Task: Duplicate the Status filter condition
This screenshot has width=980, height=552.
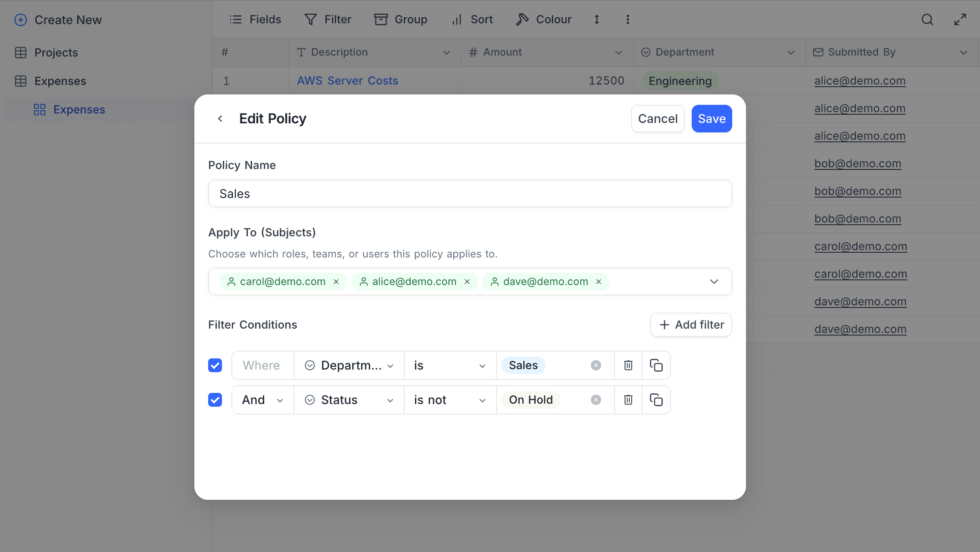Action: [656, 400]
